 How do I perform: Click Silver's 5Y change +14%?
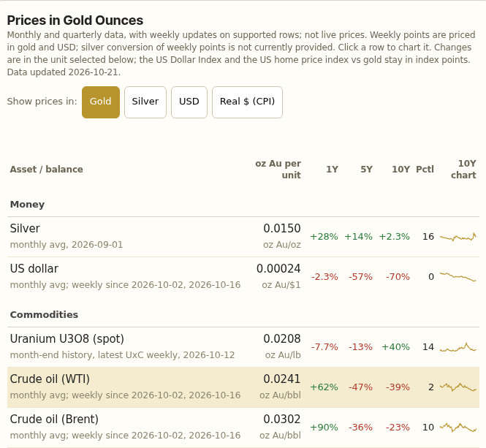[358, 237]
